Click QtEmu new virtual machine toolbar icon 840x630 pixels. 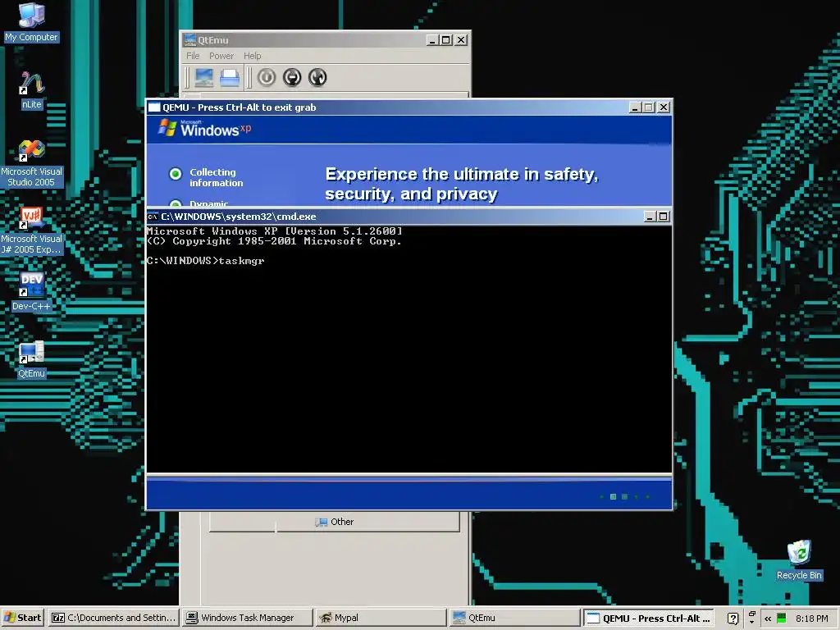[x=204, y=78]
